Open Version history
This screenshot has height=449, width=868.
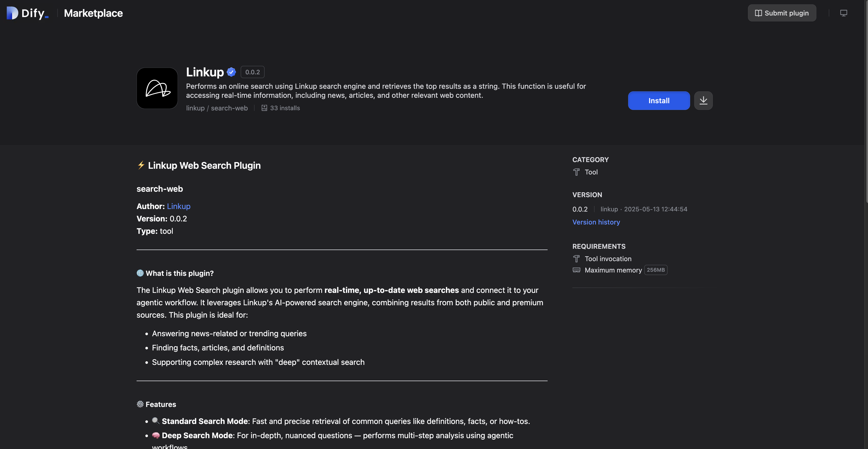[596, 222]
